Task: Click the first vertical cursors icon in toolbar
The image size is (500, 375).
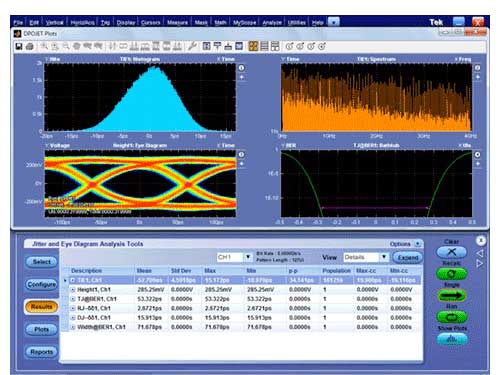Action: click(113, 46)
